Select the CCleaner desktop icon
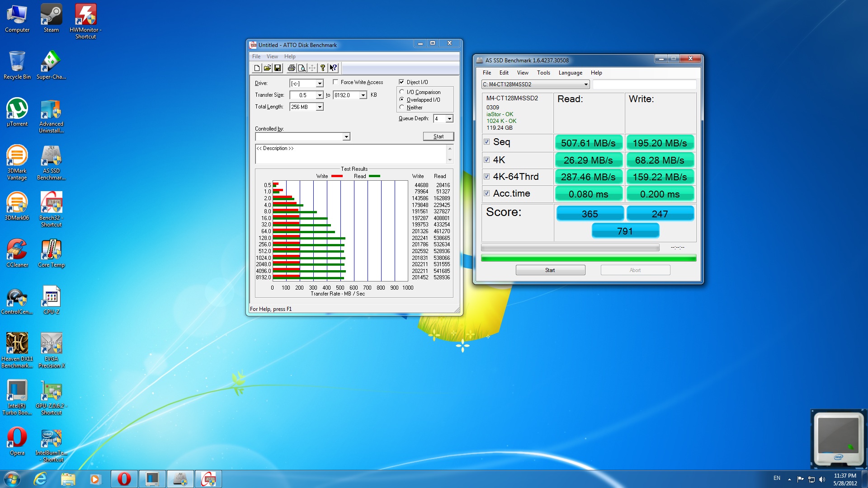The width and height of the screenshot is (868, 488). point(17,253)
